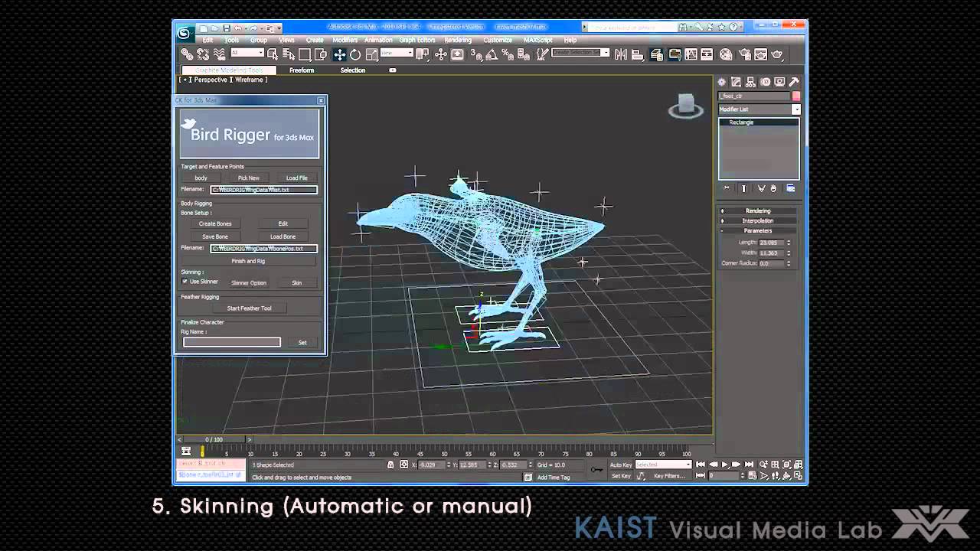The image size is (980, 551).
Task: Click the Render teapot icon
Action: (778, 54)
